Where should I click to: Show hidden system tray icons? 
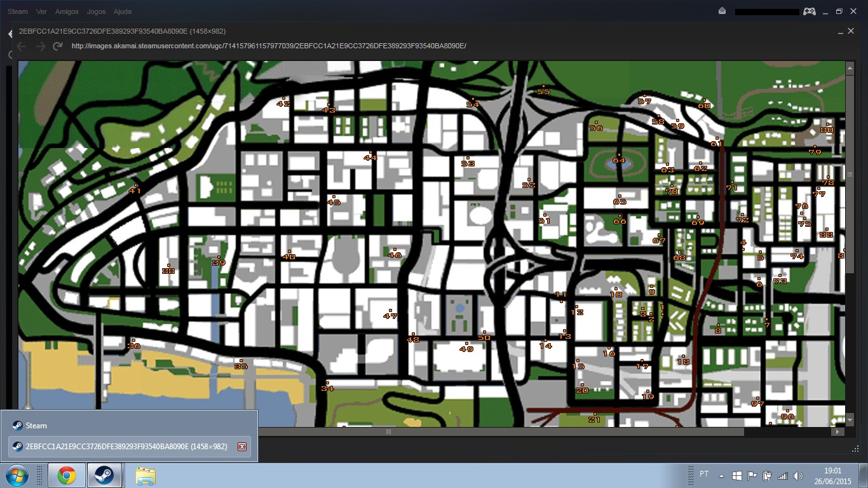coord(721,475)
